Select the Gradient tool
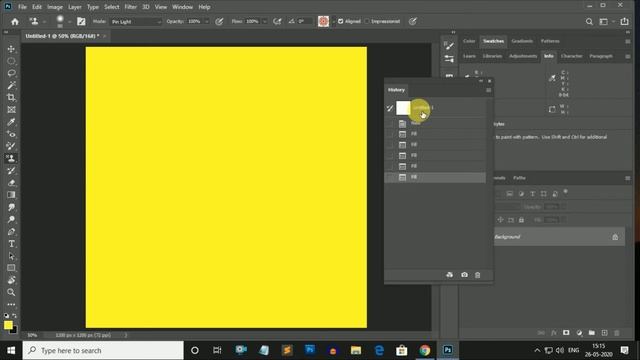 [11, 195]
